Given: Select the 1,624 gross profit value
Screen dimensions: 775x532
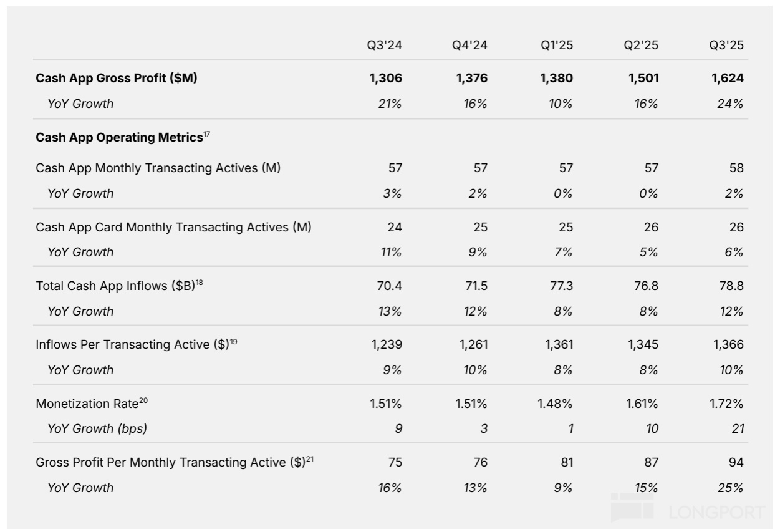Looking at the screenshot, I should (x=727, y=79).
